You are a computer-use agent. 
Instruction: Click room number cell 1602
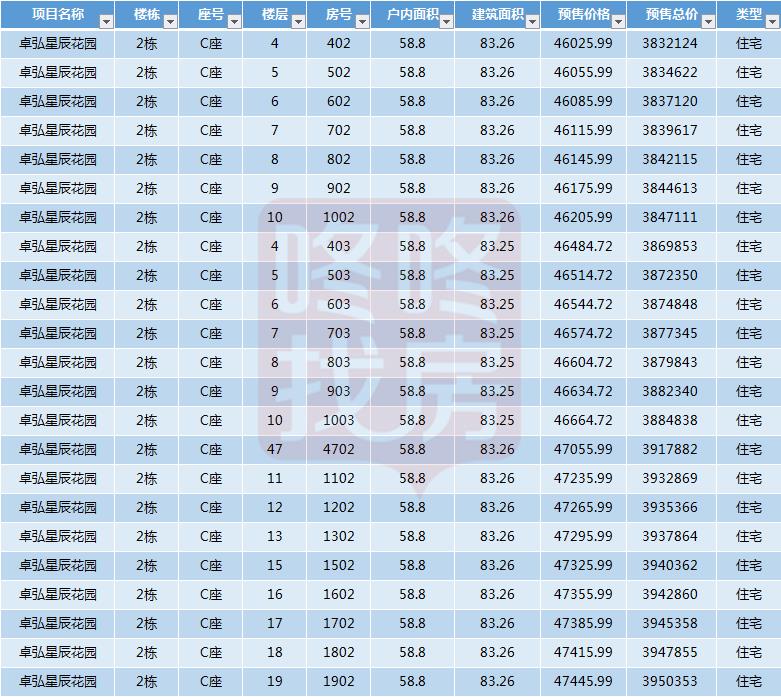tap(339, 594)
